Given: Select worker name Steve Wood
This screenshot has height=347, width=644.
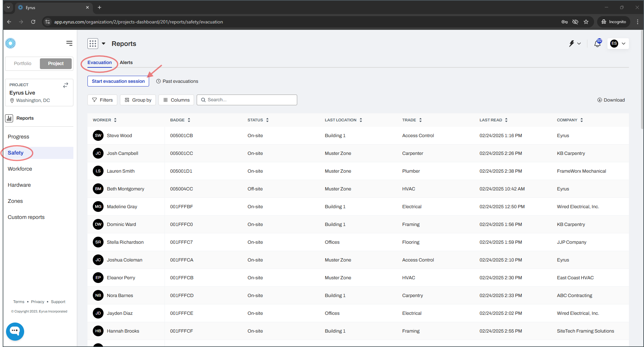Looking at the screenshot, I should (119, 135).
